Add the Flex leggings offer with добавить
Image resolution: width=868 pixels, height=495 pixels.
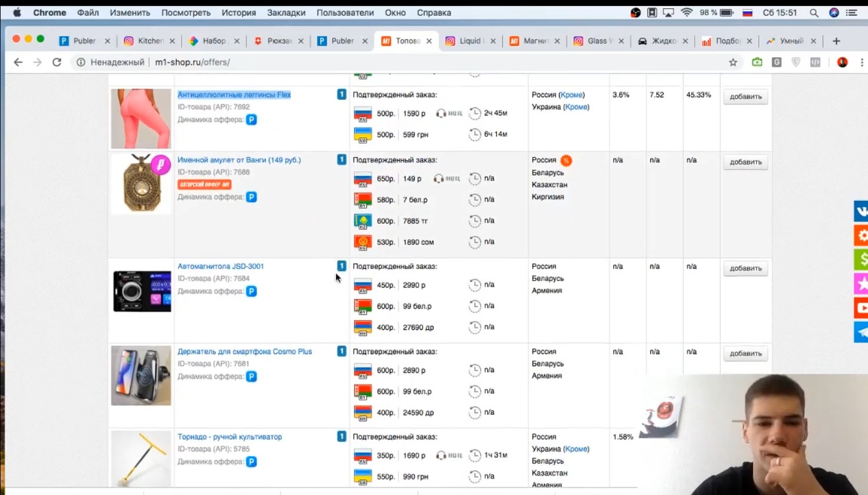(x=745, y=97)
